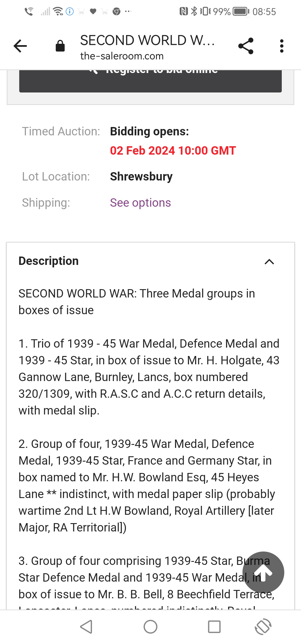Screen dimensions: 301x644
Task: Open the See options shipping link
Action: coord(140,203)
